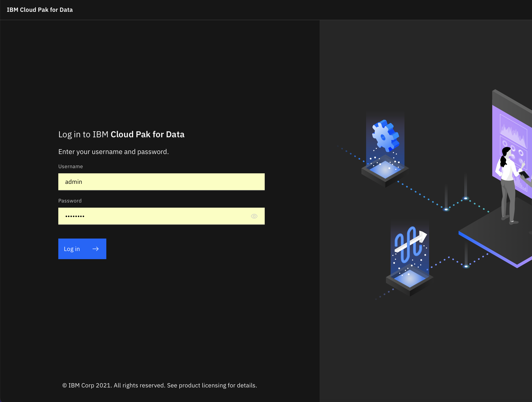Image resolution: width=532 pixels, height=402 pixels.
Task: Click "Log in to IBM Cloud Pak for Data" heading
Action: click(x=121, y=134)
